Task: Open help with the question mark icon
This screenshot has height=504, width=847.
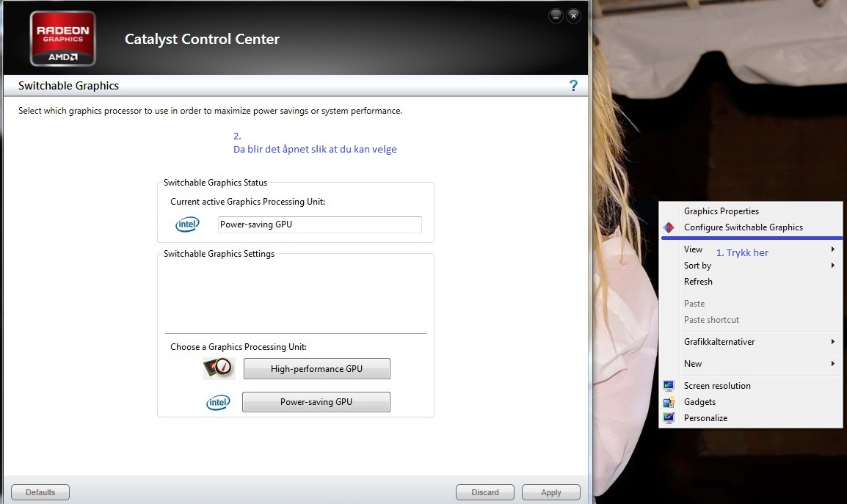Action: 573,85
